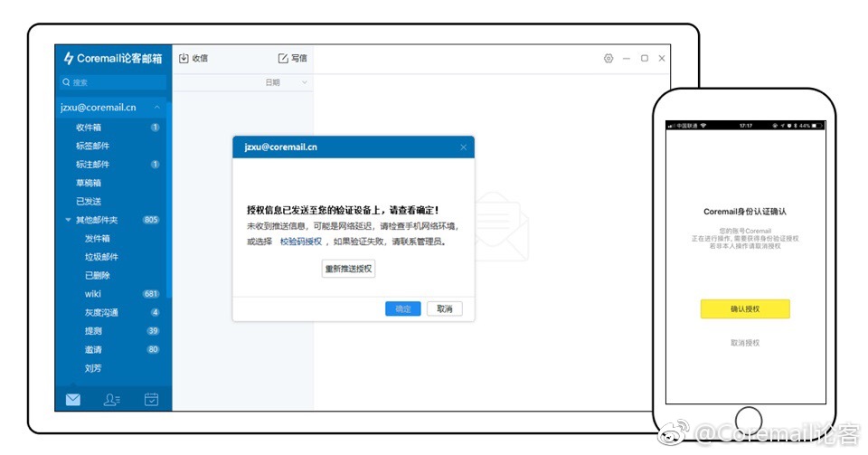This screenshot has height=455, width=868.
Task: Minimize the Coremail window
Action: point(626,58)
